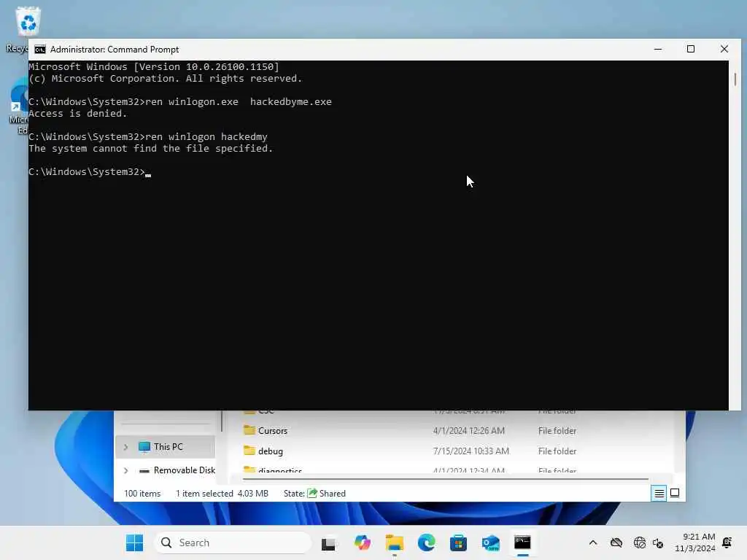Image resolution: width=747 pixels, height=560 pixels.
Task: Maximize the Command Prompt window
Action: click(x=691, y=49)
